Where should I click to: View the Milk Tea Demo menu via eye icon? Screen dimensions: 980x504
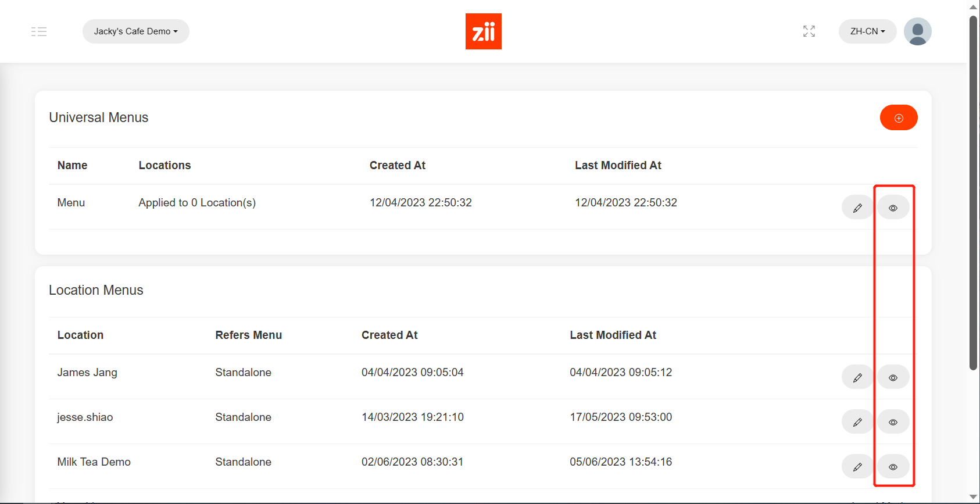click(x=893, y=467)
